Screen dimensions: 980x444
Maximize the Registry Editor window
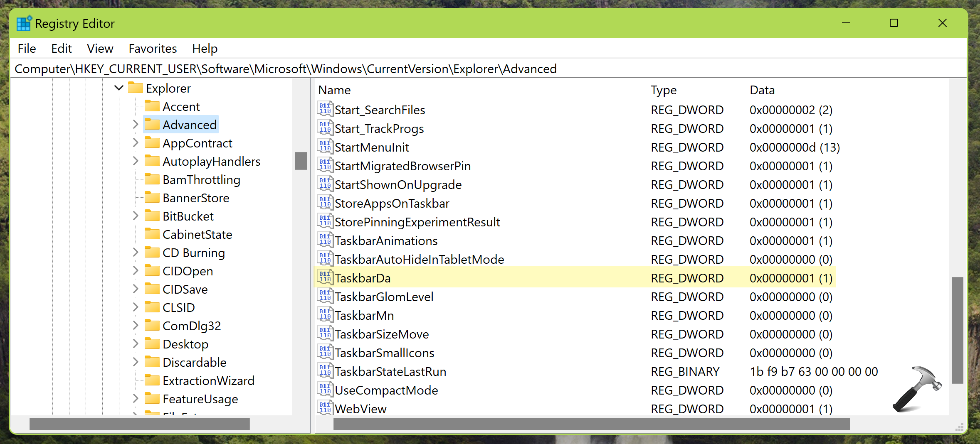[894, 23]
